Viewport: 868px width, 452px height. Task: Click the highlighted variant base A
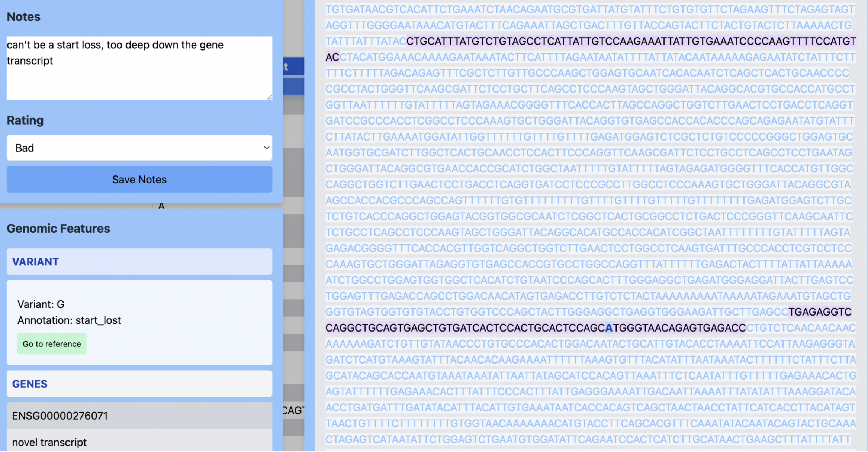(x=608, y=328)
